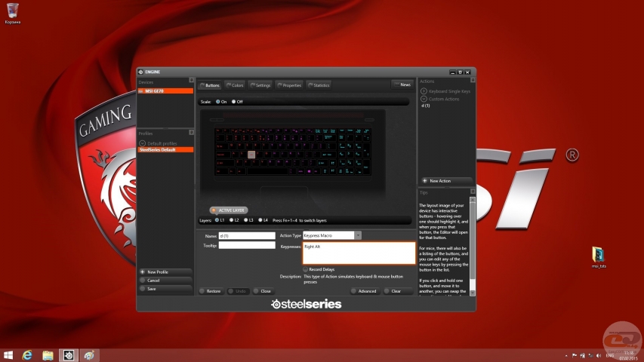Viewport: 644px width, 362px height.
Task: Collapse the Custom Actions group
Action: click(x=424, y=99)
